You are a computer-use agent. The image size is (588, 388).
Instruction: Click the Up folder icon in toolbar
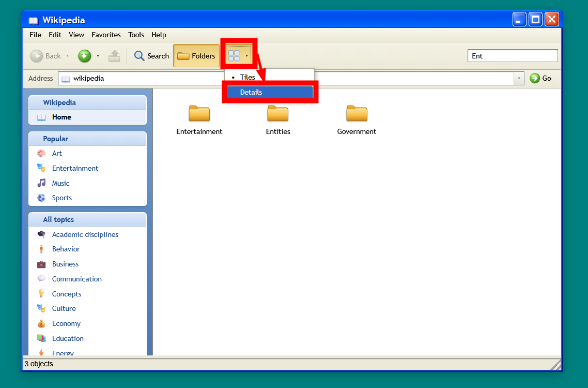(114, 56)
